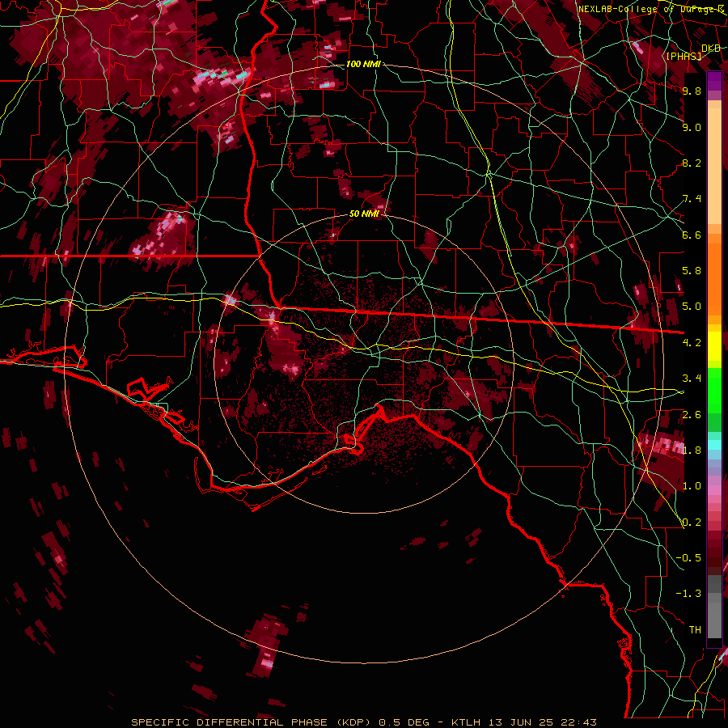Click the -0.5 legend value
This screenshot has height=728, width=728.
688,558
